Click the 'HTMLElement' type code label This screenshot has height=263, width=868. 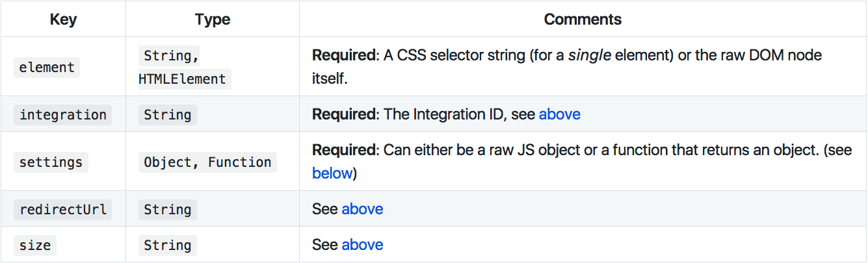[185, 79]
